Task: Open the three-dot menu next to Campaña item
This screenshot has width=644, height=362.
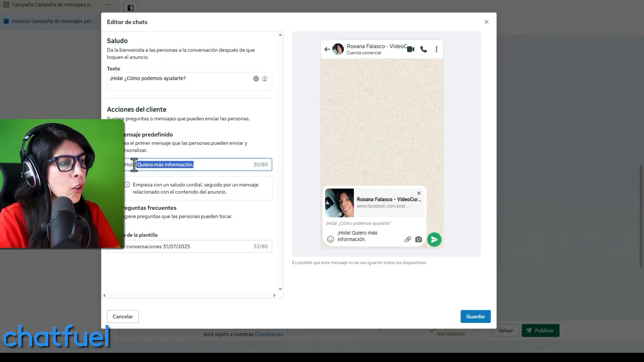Action: click(x=108, y=5)
